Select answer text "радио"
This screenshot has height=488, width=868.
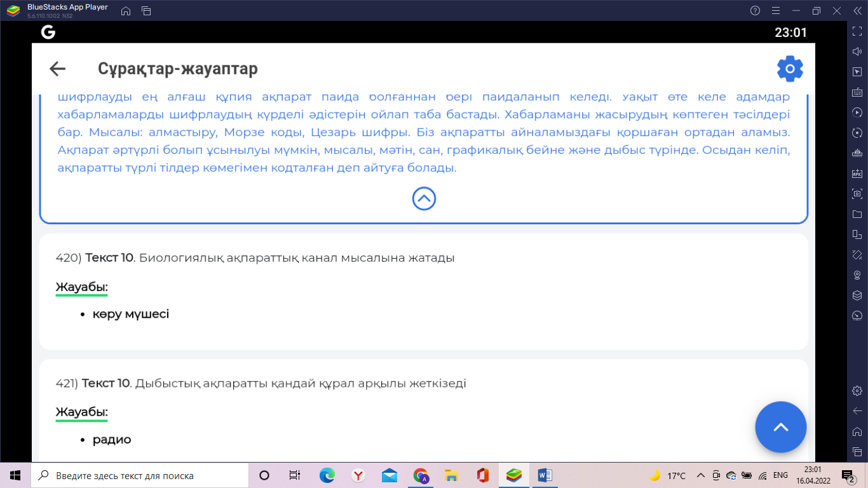click(x=112, y=440)
